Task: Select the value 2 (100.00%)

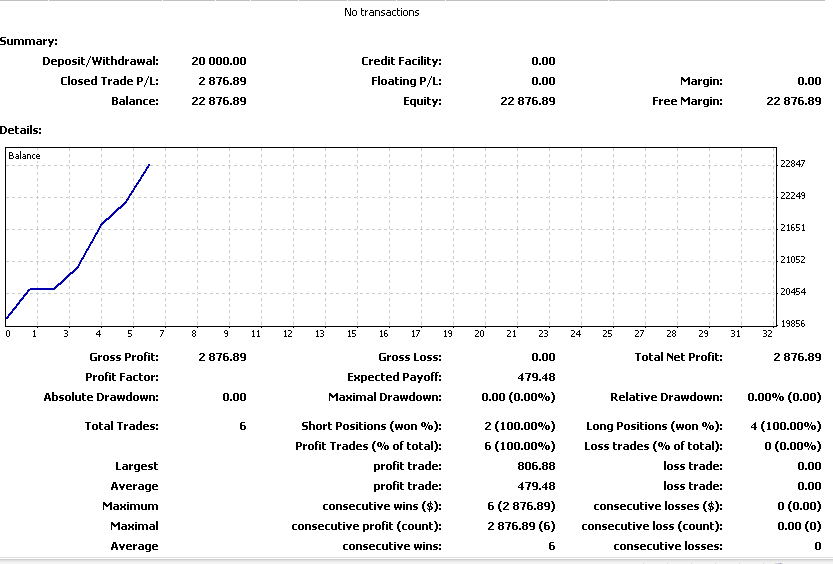Action: (x=520, y=426)
